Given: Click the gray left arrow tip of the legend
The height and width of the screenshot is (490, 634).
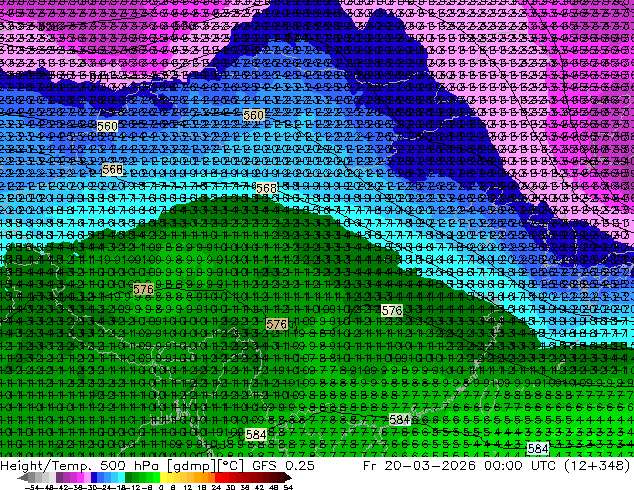Looking at the screenshot, I should pos(22,477).
